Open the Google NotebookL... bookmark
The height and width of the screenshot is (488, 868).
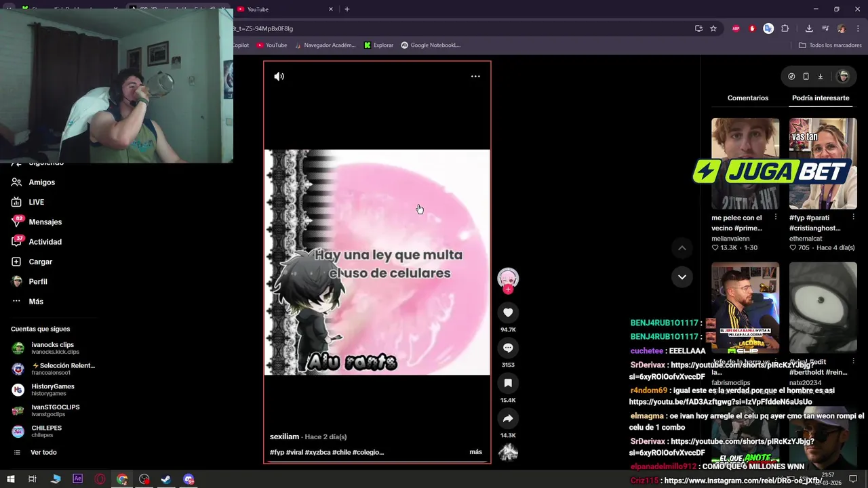431,45
